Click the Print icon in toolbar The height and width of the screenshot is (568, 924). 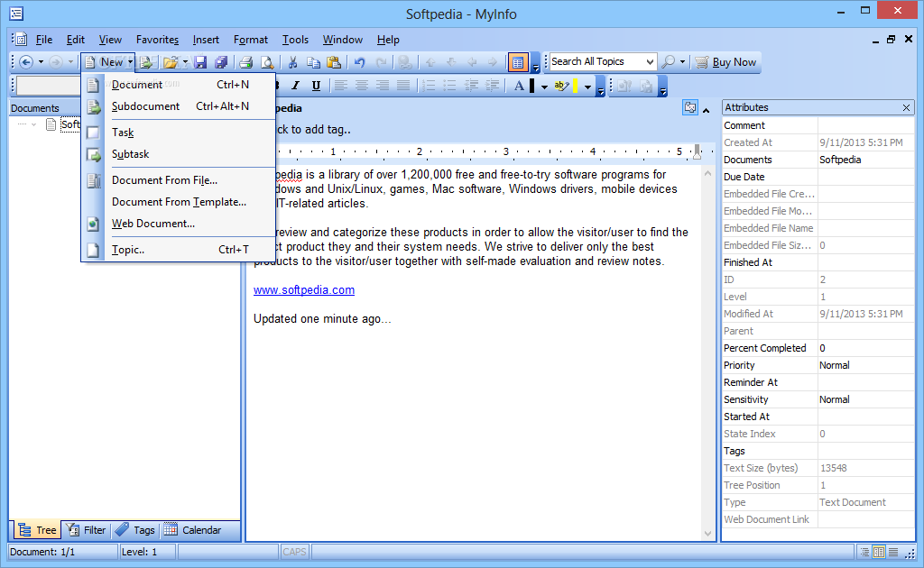(245, 62)
